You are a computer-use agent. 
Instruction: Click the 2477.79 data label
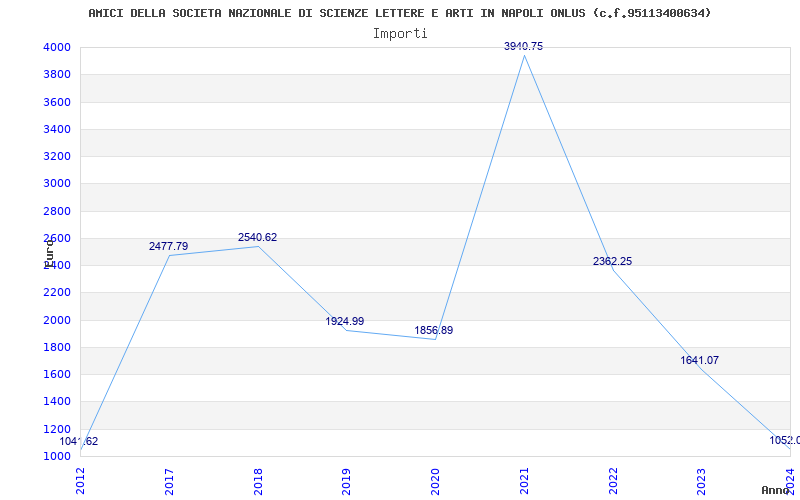tap(168, 246)
